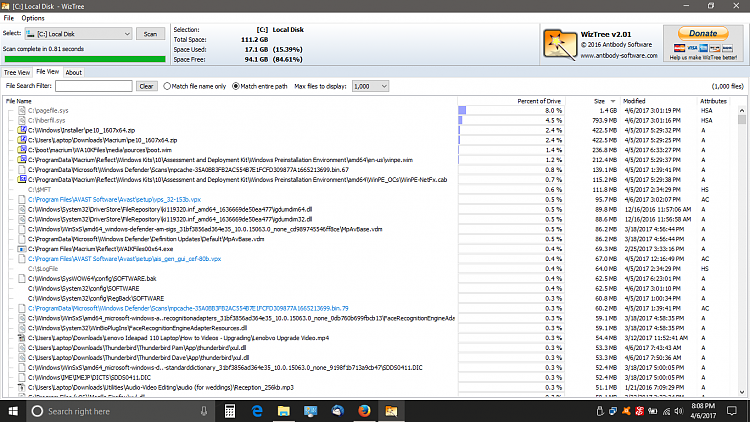
Task: Switch to the Tree View tab
Action: [x=17, y=72]
